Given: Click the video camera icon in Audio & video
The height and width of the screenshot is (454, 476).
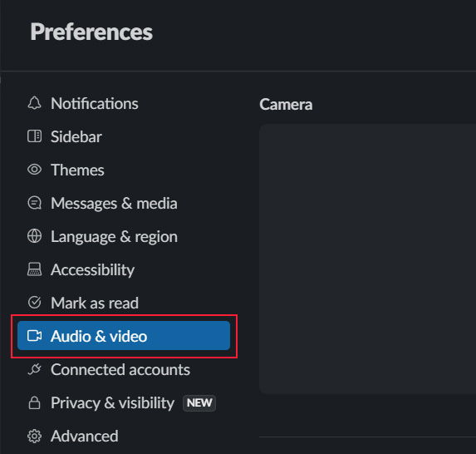Looking at the screenshot, I should (34, 336).
